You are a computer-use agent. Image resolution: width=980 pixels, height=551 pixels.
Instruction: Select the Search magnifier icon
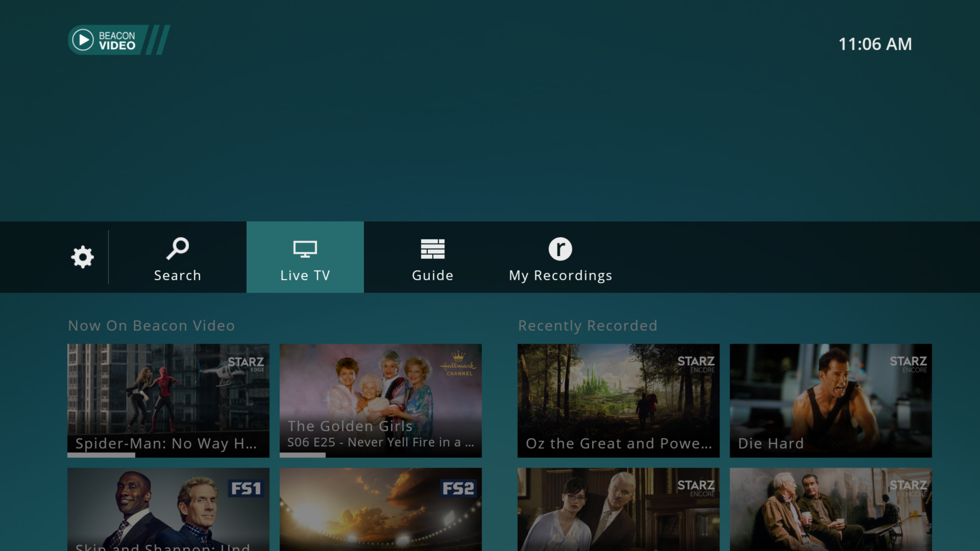click(177, 249)
